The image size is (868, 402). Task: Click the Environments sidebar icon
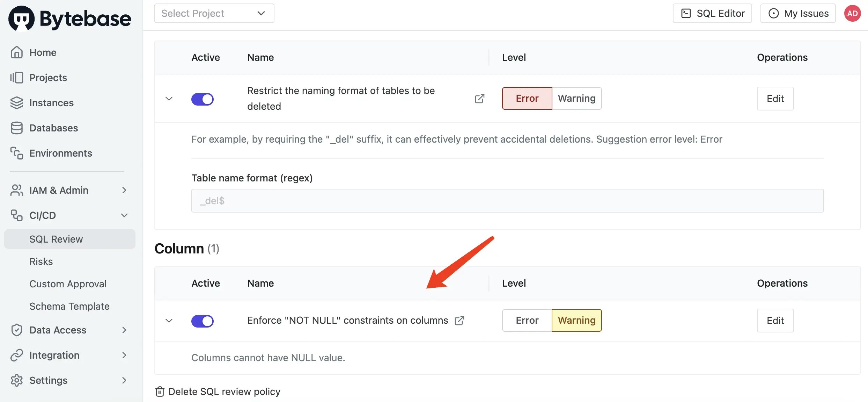pyautogui.click(x=17, y=153)
